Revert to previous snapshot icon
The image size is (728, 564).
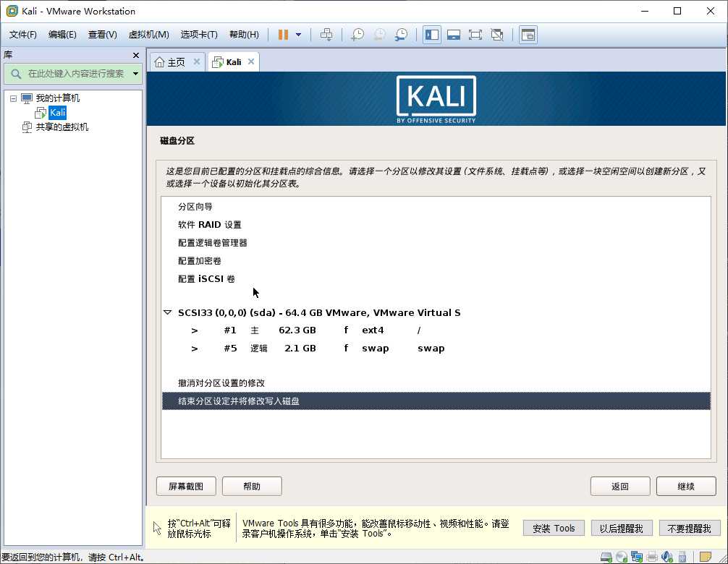379,35
